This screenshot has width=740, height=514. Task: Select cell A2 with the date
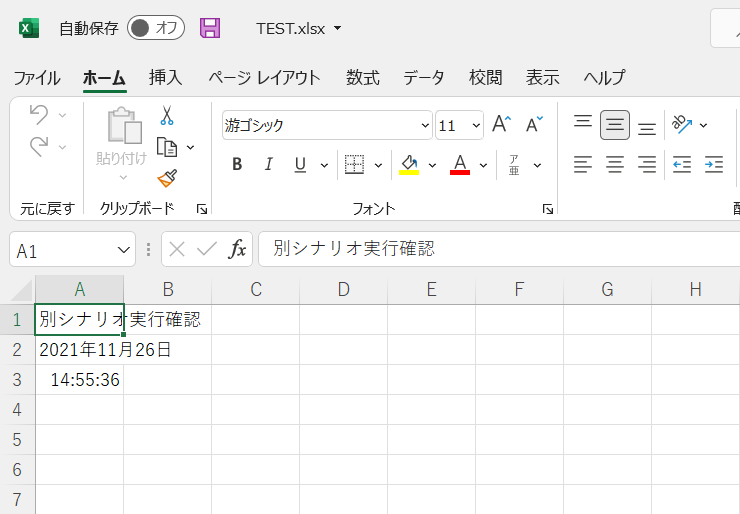click(x=79, y=350)
